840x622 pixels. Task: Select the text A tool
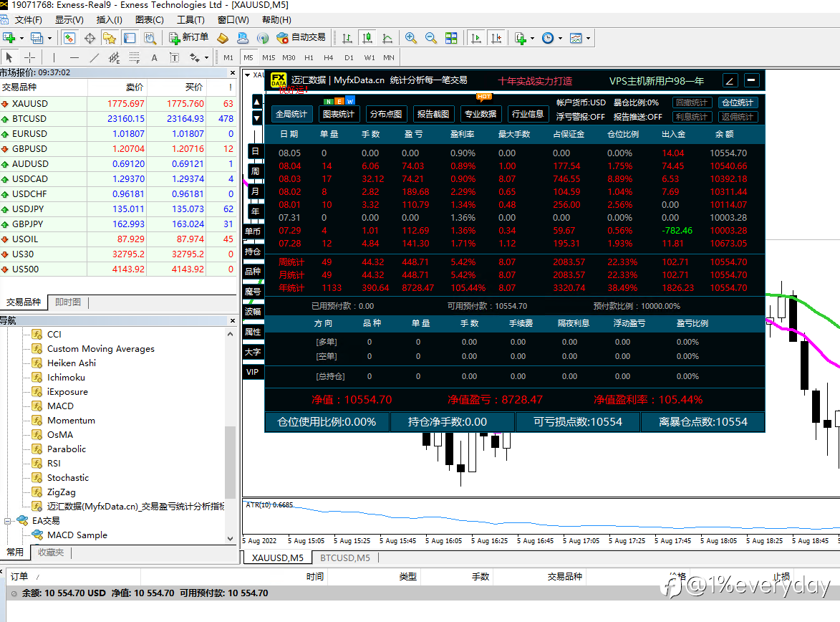[x=154, y=57]
